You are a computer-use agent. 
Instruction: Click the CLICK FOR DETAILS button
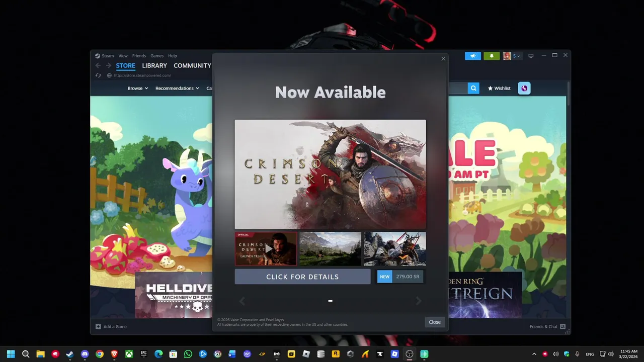point(302,277)
